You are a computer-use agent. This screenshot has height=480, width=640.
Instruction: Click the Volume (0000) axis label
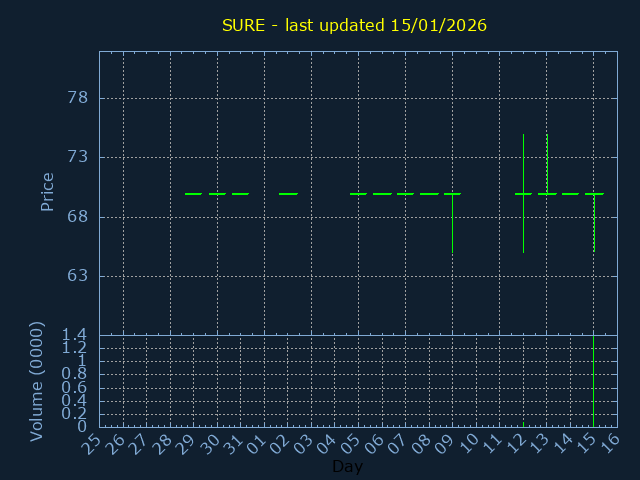37,381
